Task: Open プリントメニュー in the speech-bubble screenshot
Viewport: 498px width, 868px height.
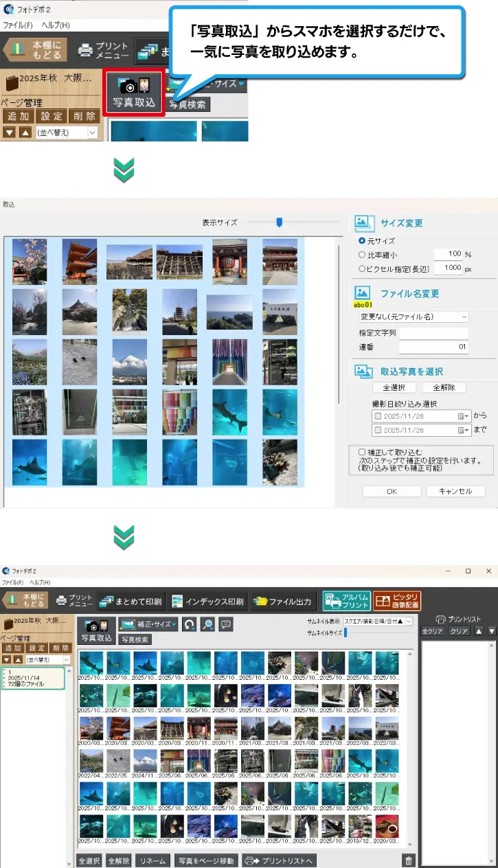Action: point(103,50)
